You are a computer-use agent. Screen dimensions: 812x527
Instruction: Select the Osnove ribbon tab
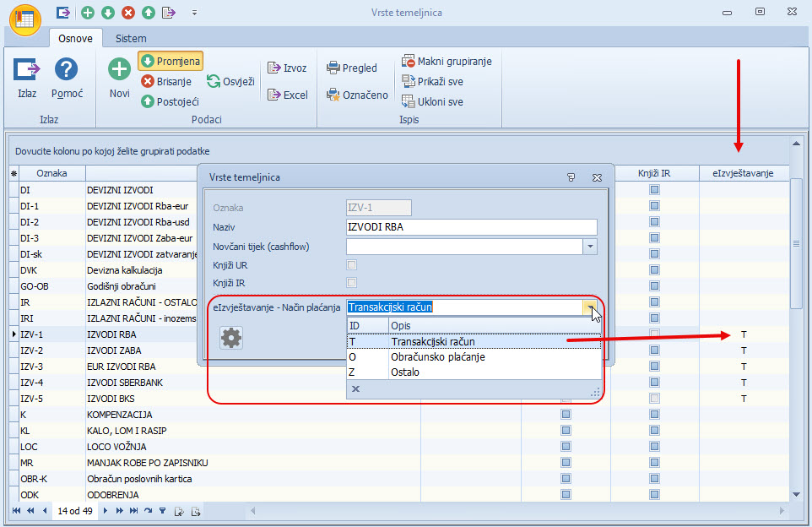tap(75, 38)
